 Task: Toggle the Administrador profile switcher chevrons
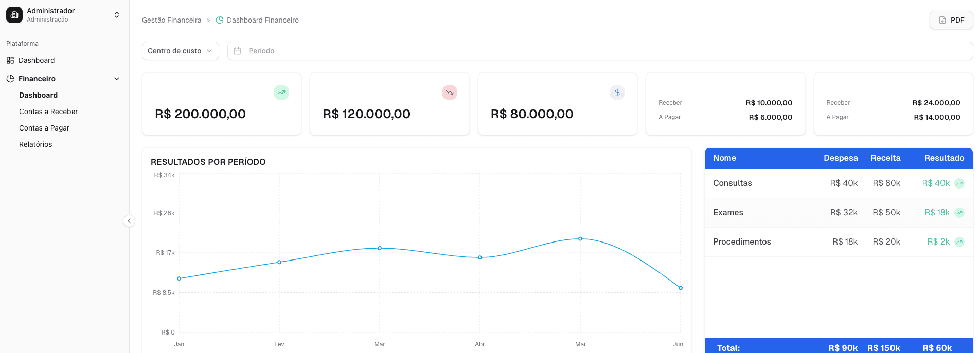[117, 14]
